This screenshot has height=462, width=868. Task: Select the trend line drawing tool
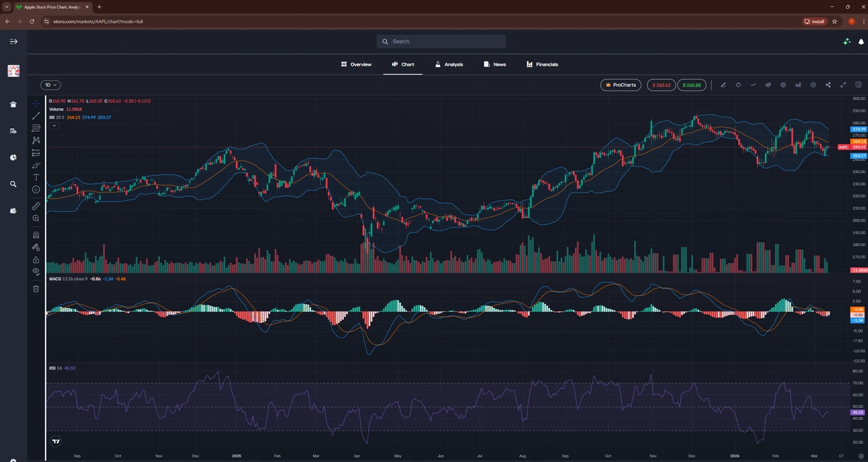point(36,116)
